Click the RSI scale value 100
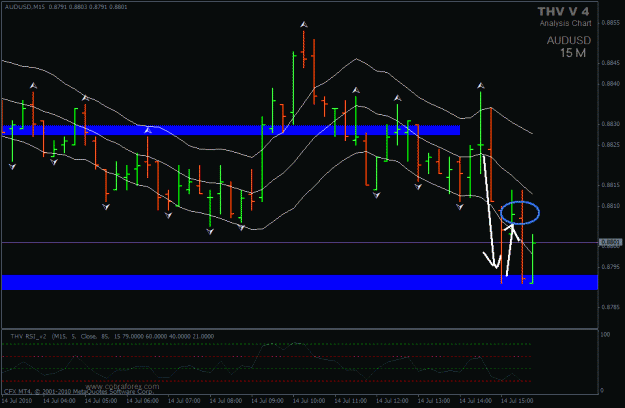 605,334
